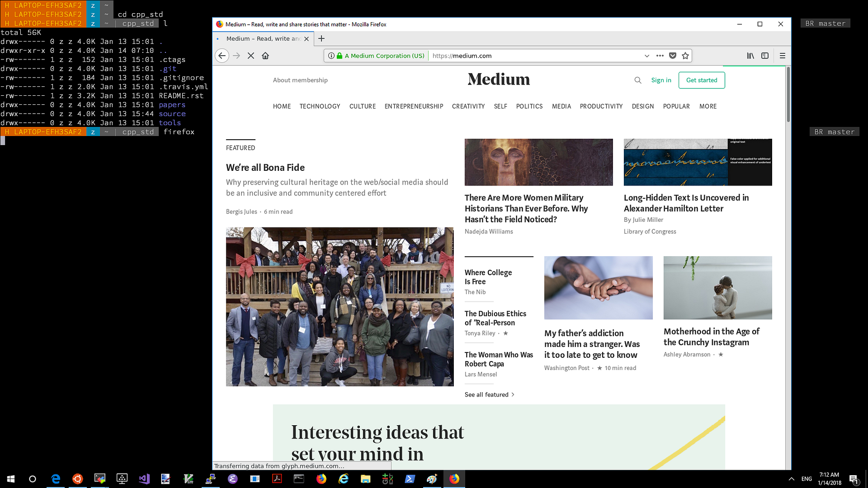Launch Vim from the taskbar

188,479
